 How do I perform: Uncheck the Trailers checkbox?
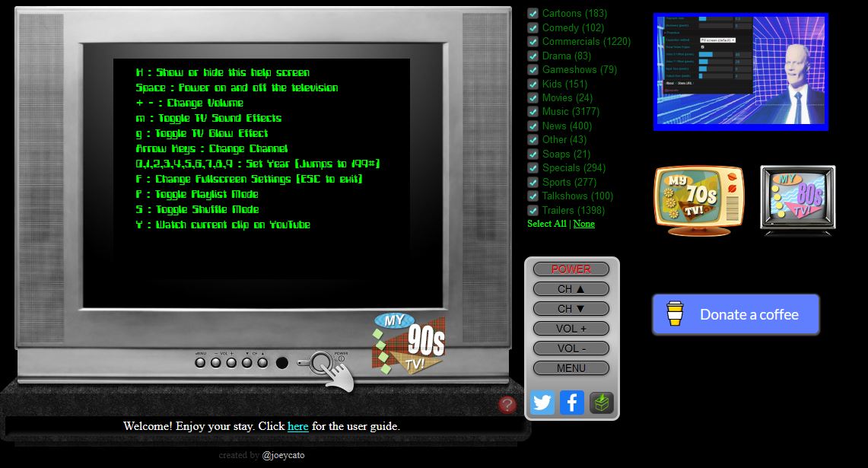click(x=533, y=210)
